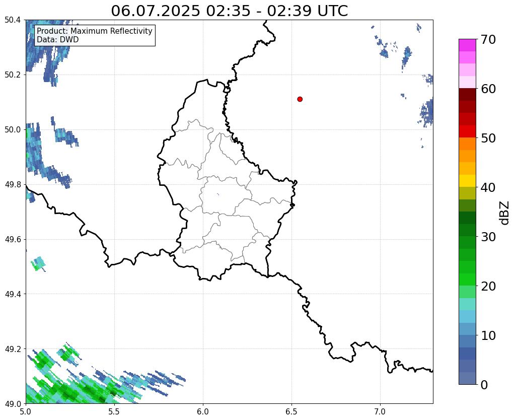Click the latitude axis label 49.8
515x420 pixels.
pos(13,185)
